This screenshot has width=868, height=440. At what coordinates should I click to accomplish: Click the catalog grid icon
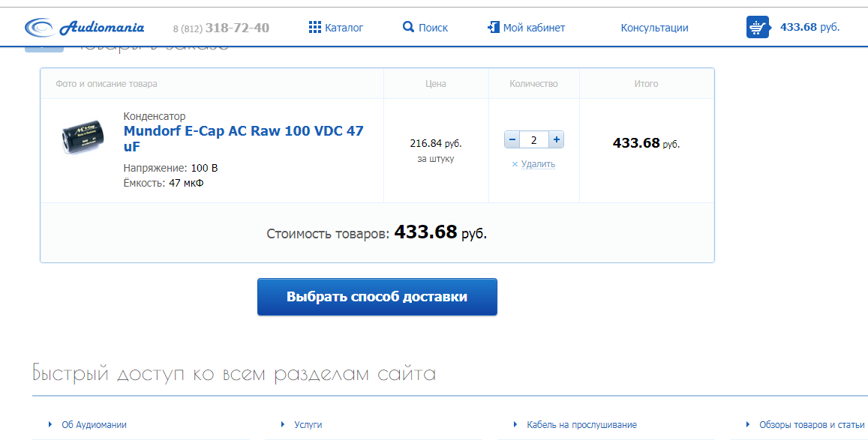pos(314,27)
